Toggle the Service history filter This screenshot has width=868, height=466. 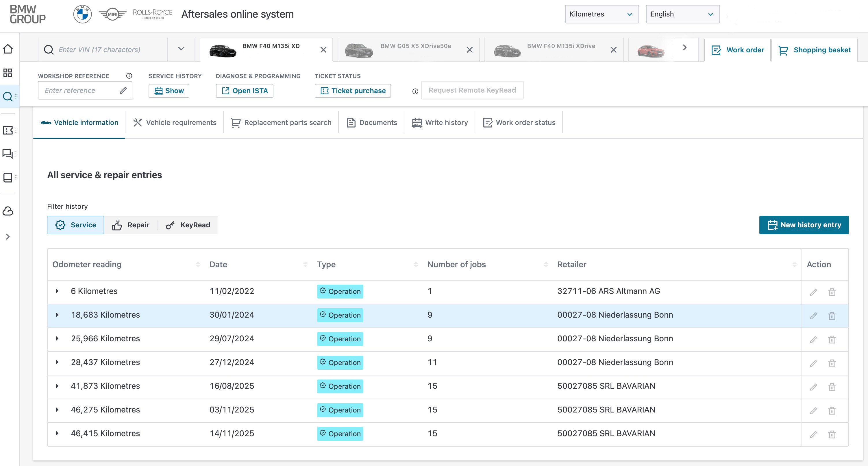75,225
